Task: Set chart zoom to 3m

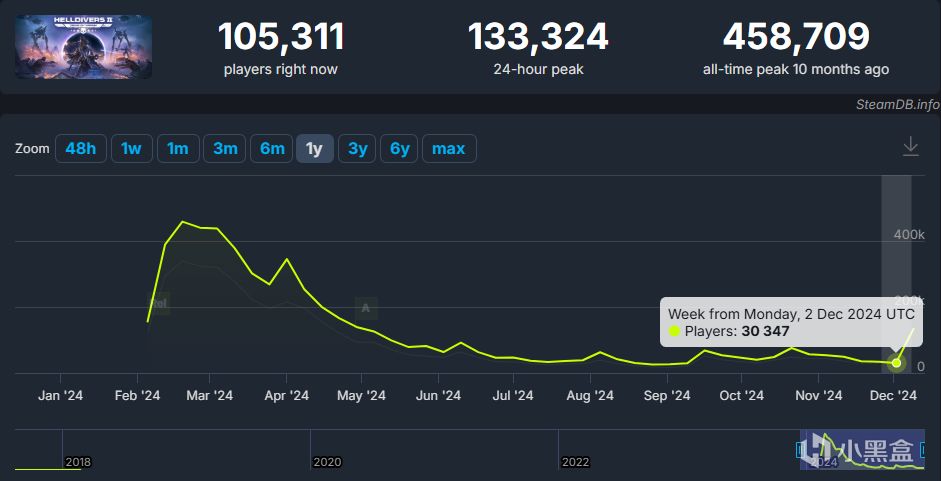Action: click(x=225, y=148)
